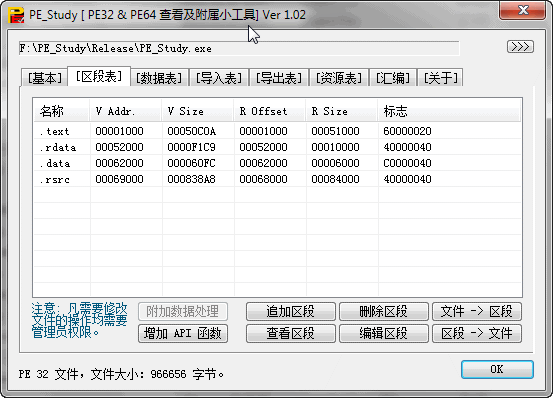
Task: Close the PE_Study window
Action: click(x=522, y=10)
